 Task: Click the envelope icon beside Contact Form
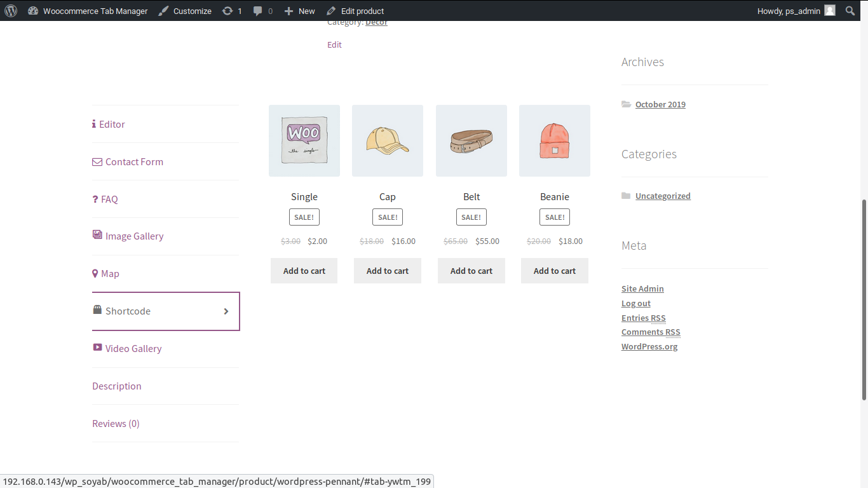tap(97, 162)
